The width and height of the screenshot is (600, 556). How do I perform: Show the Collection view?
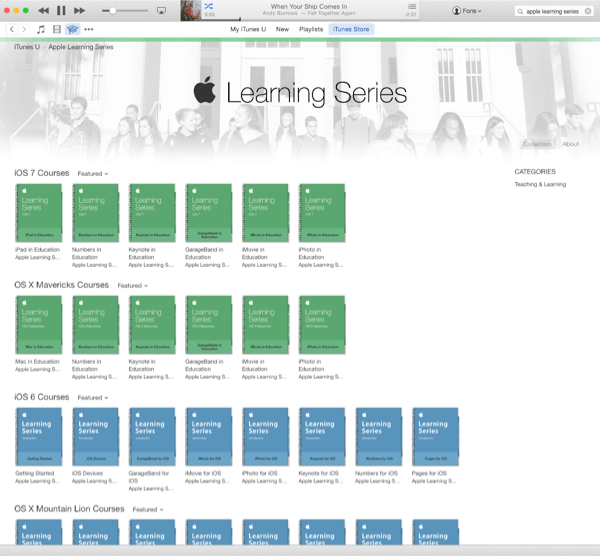[537, 144]
